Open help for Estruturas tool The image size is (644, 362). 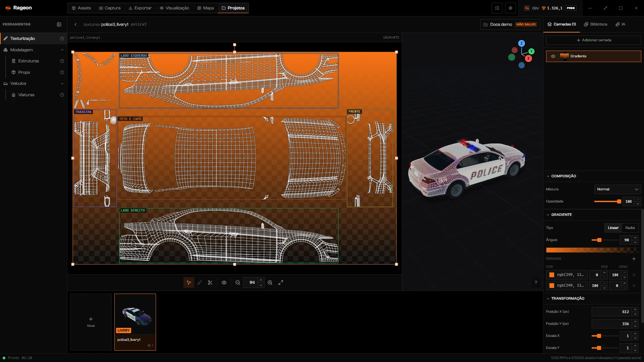pos(62,61)
